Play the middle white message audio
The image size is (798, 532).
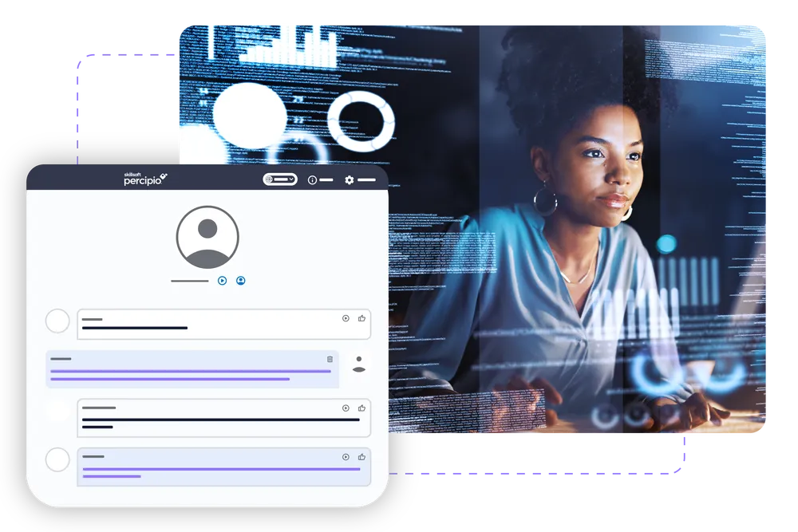(x=346, y=408)
